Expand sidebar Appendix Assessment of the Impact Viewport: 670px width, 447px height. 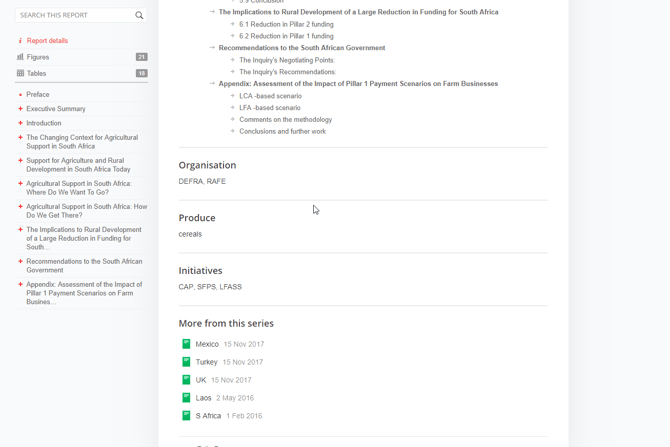pyautogui.click(x=20, y=284)
